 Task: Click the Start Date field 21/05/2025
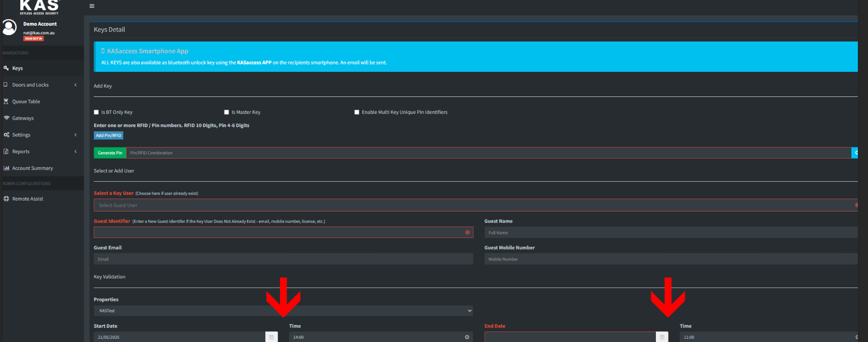(180, 337)
